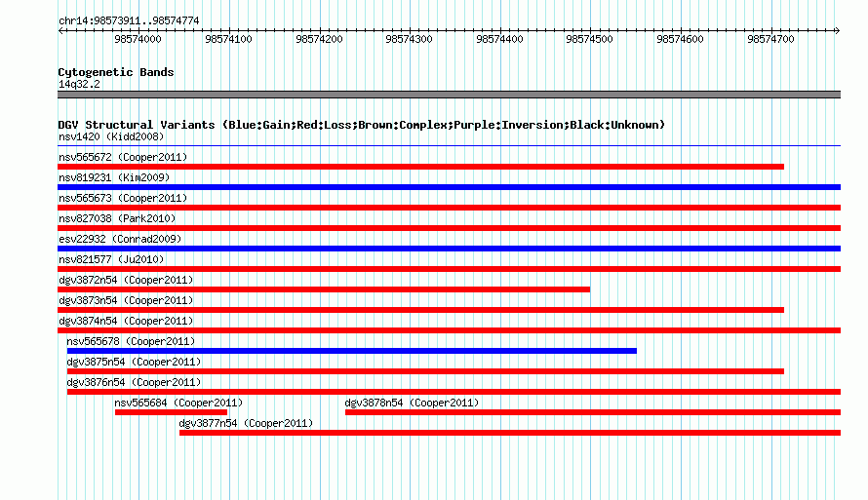Click the nsv827038 (Park2010) label
868x500 pixels.
pos(117,218)
